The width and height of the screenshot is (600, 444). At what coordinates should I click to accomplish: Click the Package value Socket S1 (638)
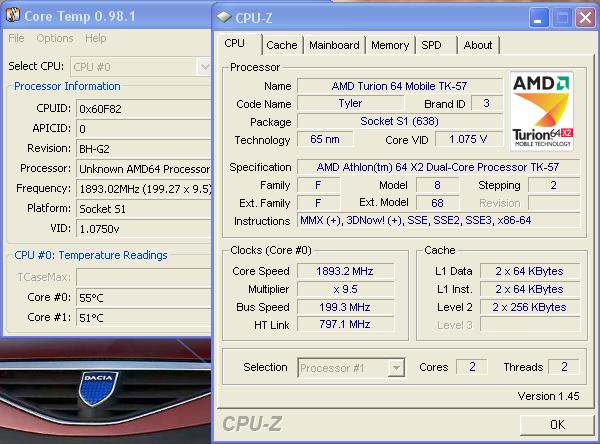tap(399, 121)
